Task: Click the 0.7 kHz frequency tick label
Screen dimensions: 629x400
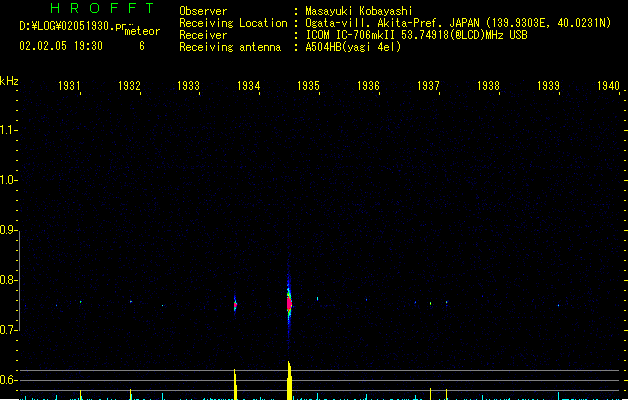Action: click(x=7, y=330)
